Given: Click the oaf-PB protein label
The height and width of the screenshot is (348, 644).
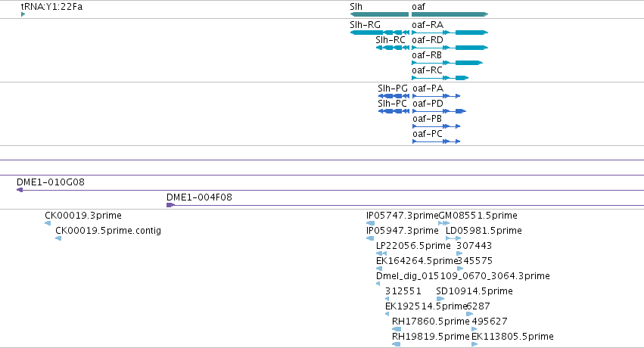Looking at the screenshot, I should pyautogui.click(x=427, y=119).
